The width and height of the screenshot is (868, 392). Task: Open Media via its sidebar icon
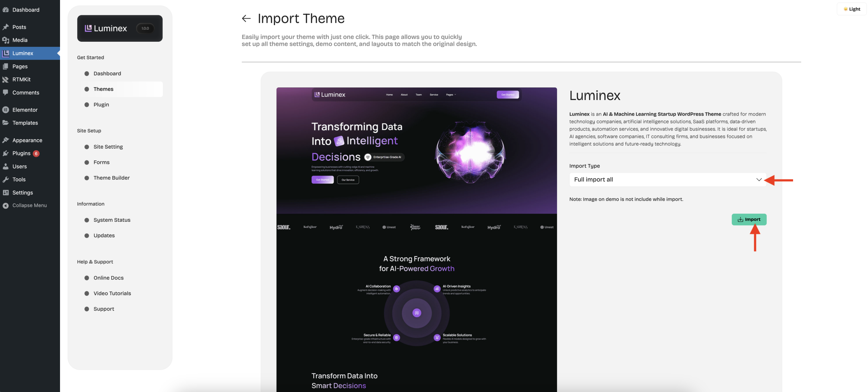click(5, 40)
